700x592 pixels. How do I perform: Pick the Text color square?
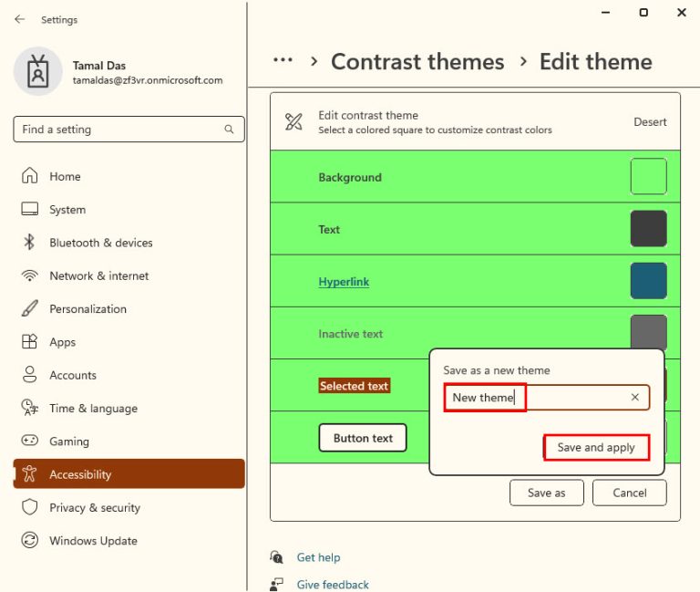tap(648, 228)
